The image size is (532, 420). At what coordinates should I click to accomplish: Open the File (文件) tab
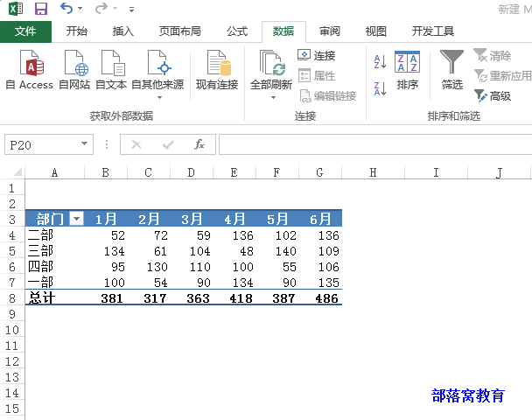click(25, 31)
